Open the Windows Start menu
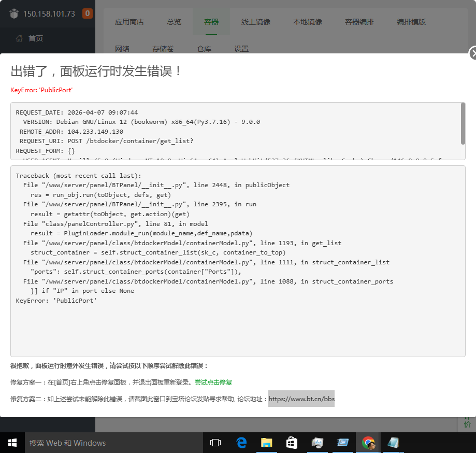Viewport: 476px width, 453px height. coord(12,443)
